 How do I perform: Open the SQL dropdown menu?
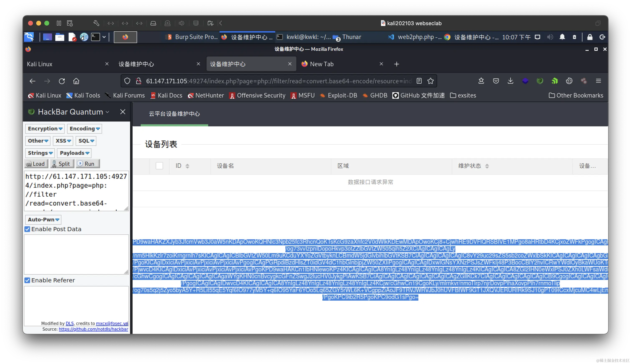(x=86, y=141)
